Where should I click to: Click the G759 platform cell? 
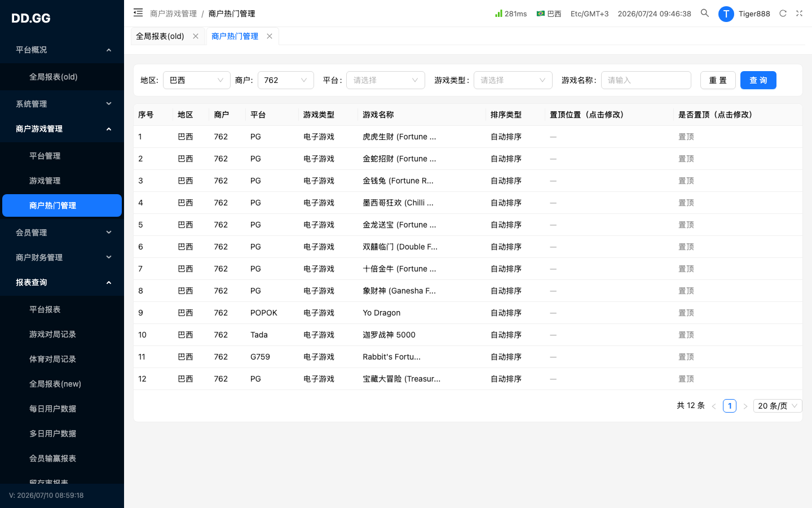point(260,357)
